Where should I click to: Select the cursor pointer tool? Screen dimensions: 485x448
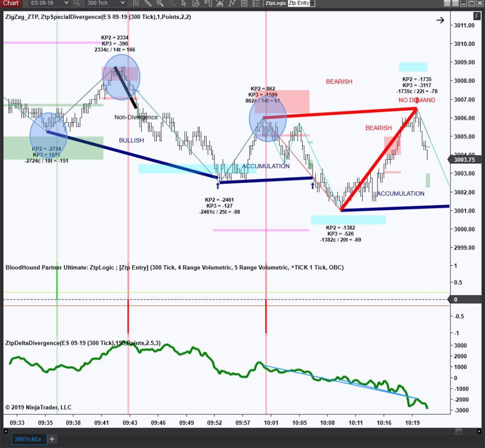coord(183,3)
